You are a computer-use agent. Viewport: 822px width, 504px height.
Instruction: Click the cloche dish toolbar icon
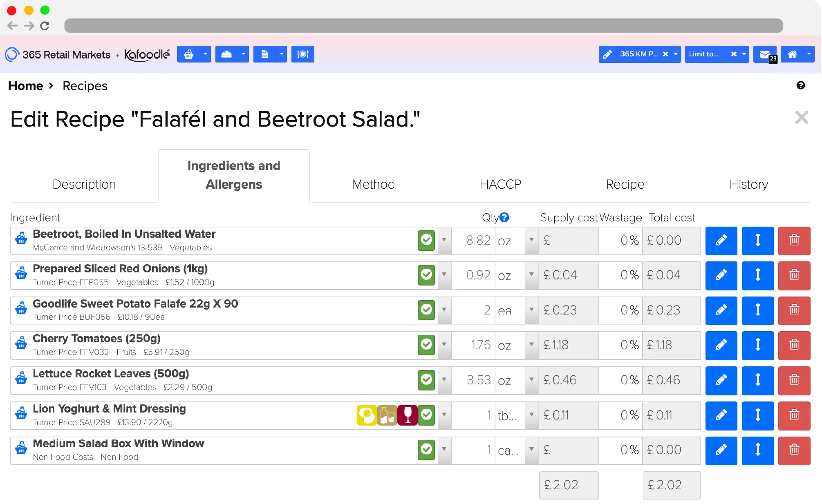tap(226, 54)
